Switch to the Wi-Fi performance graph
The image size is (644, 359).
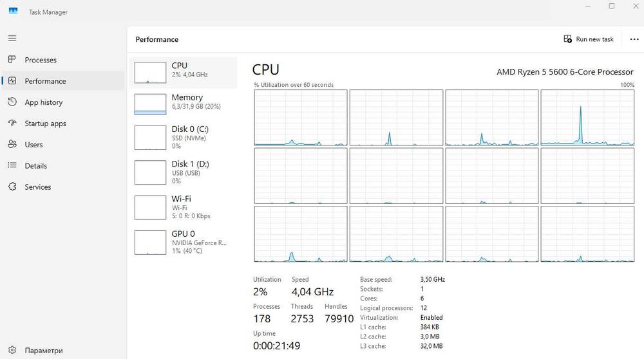coord(184,207)
